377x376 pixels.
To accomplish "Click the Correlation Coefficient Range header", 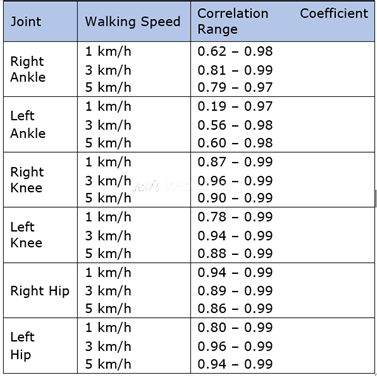I will pyautogui.click(x=283, y=21).
